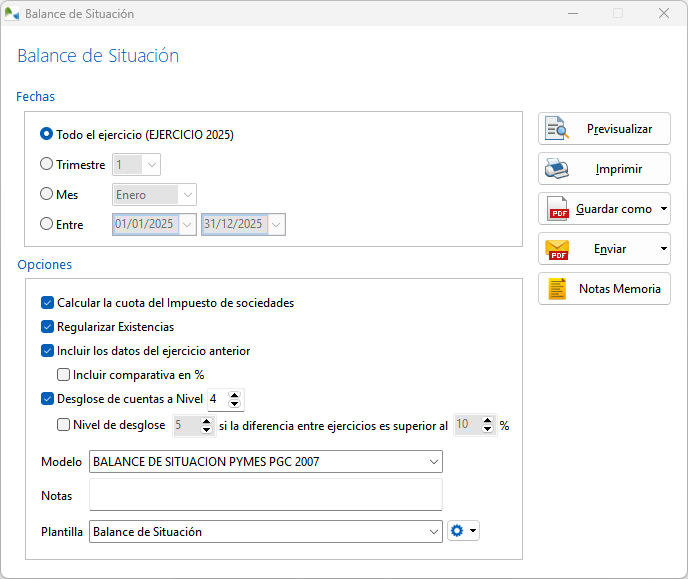Select the Mes radio option
The width and height of the screenshot is (688, 579).
point(47,195)
